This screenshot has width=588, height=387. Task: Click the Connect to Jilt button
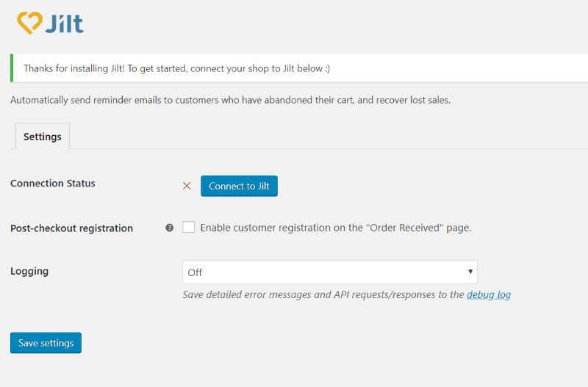(x=240, y=186)
